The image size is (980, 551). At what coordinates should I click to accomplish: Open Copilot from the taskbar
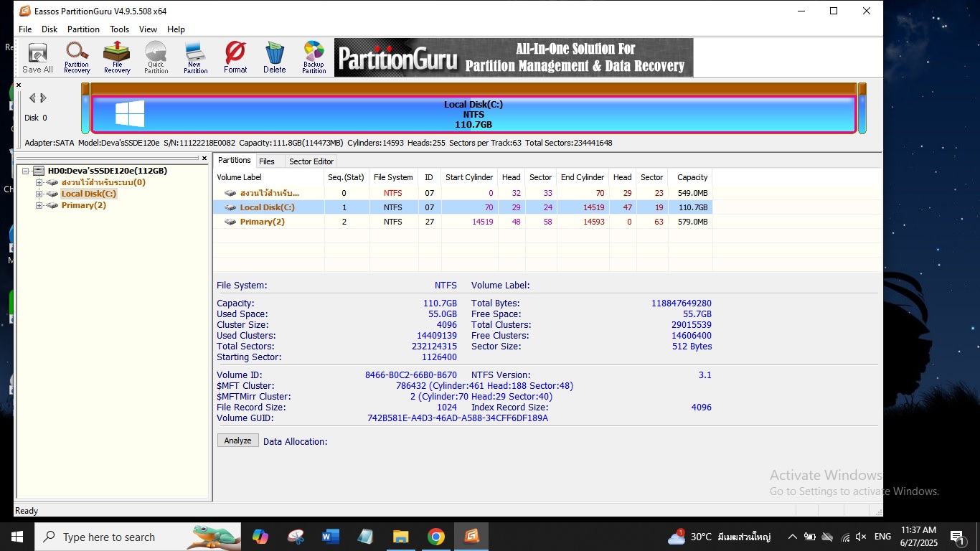(x=260, y=537)
